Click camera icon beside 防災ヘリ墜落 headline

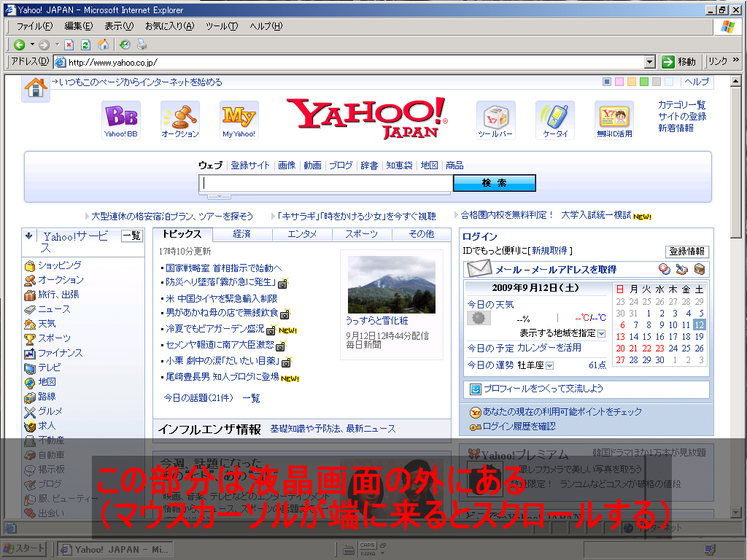[283, 284]
